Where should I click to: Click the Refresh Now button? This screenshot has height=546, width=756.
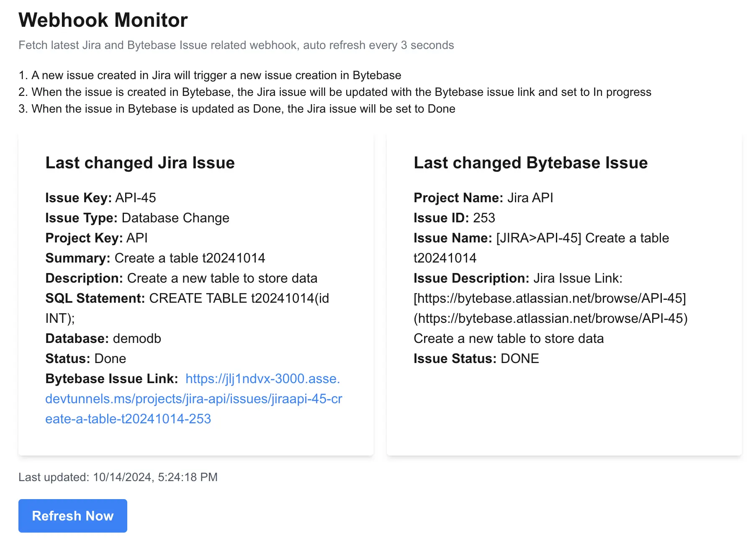tap(73, 516)
